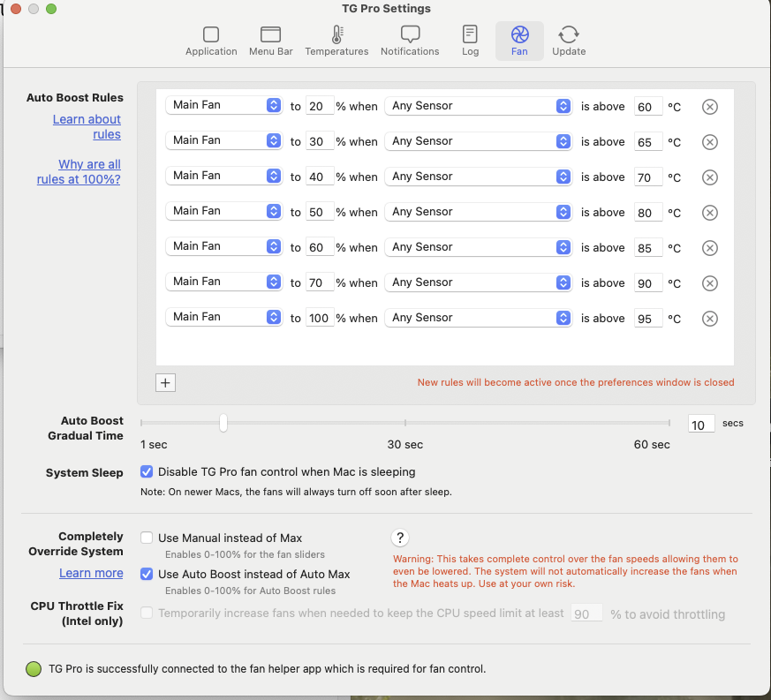
Task: Edit temperature threshold field showing 85
Action: coord(648,248)
